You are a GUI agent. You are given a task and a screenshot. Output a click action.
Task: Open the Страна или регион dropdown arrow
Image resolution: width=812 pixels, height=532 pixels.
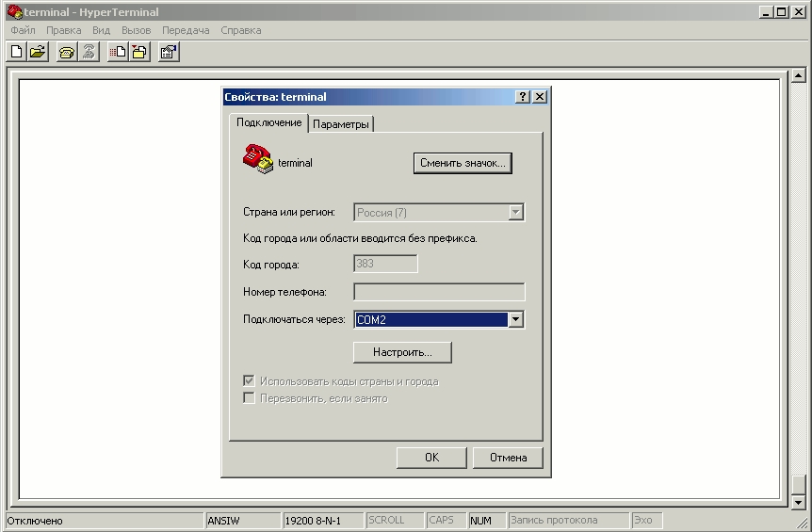pos(515,212)
